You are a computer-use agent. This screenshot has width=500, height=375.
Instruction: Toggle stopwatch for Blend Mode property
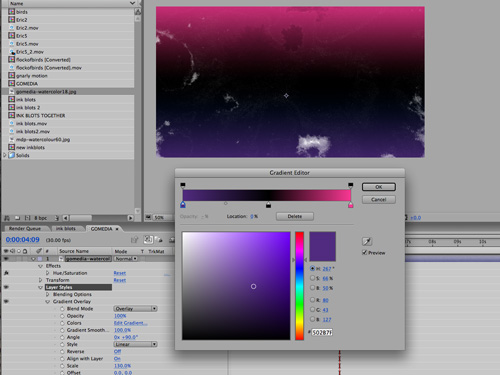pos(62,309)
